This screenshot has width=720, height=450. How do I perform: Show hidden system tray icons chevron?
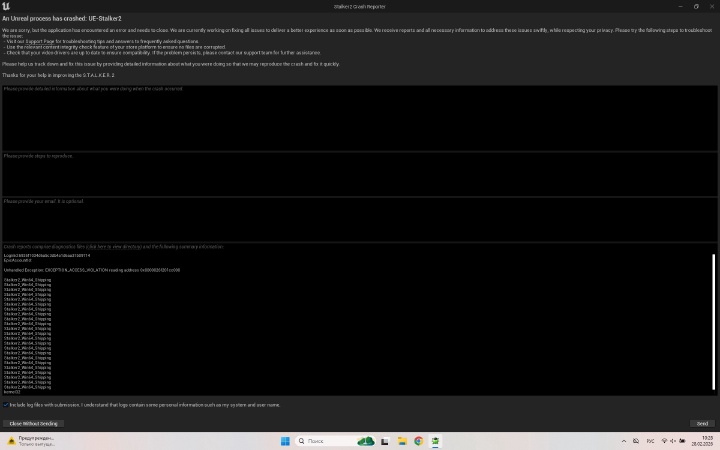coord(624,441)
